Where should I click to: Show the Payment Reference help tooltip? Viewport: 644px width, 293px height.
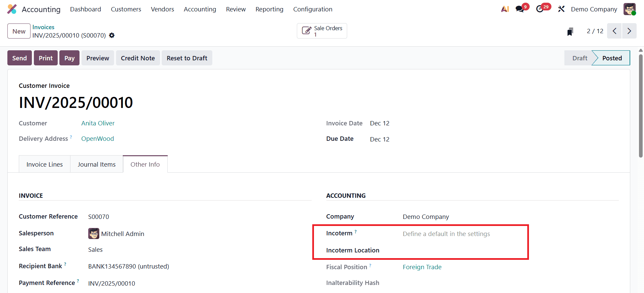pos(78,281)
